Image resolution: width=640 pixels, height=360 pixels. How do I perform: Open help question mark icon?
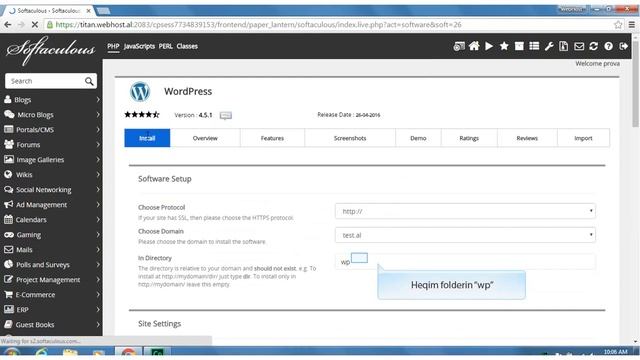609,47
